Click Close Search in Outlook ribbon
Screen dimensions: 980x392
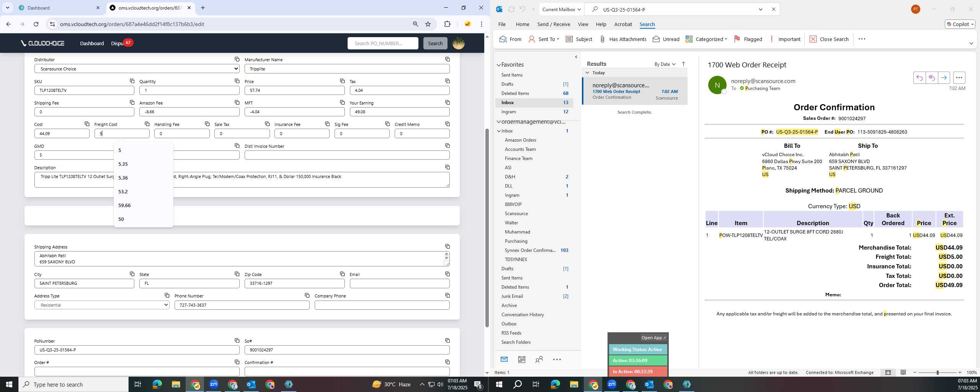pos(829,39)
